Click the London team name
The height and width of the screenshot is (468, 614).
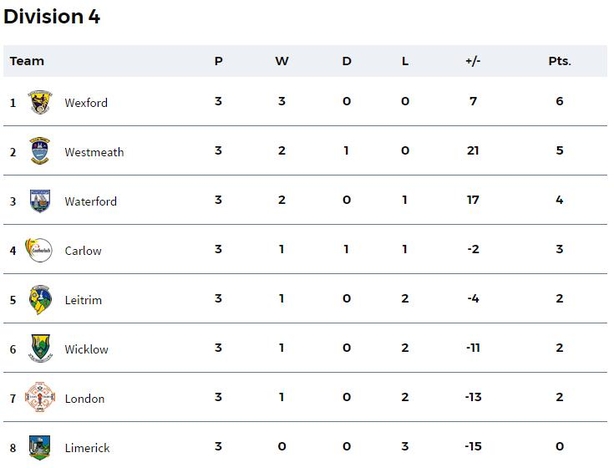coord(85,399)
